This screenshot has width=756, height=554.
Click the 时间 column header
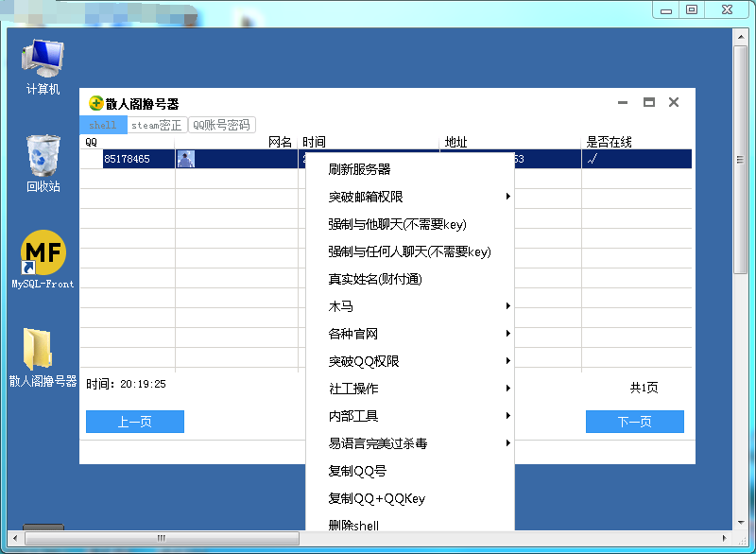coord(369,142)
